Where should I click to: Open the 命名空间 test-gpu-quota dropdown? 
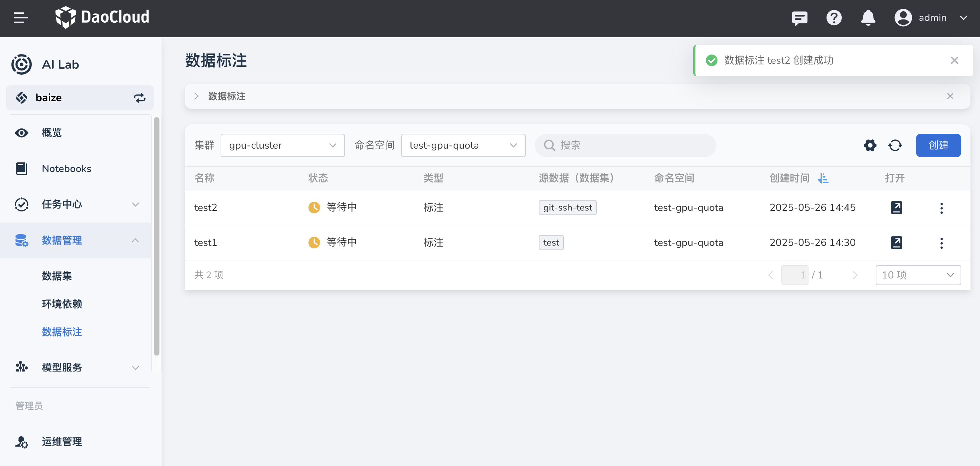pyautogui.click(x=463, y=145)
